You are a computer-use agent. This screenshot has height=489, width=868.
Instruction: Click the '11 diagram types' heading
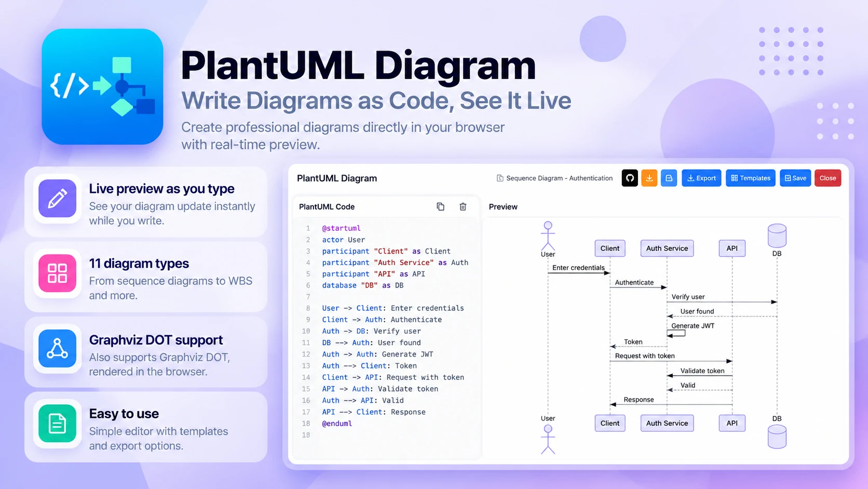coord(139,263)
